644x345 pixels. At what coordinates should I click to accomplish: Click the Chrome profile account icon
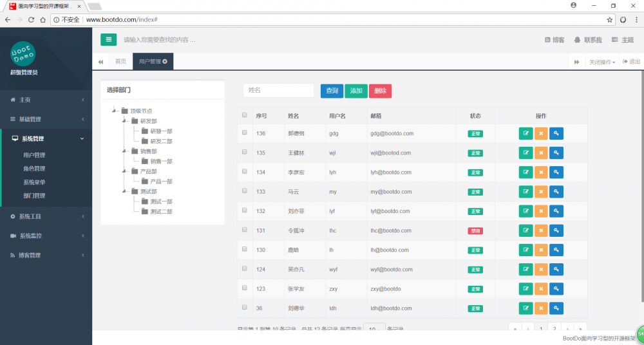coord(573,5)
